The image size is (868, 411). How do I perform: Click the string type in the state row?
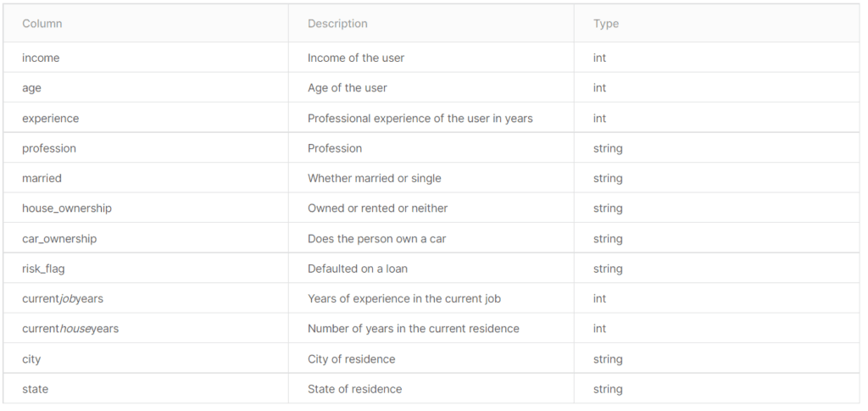click(x=608, y=389)
